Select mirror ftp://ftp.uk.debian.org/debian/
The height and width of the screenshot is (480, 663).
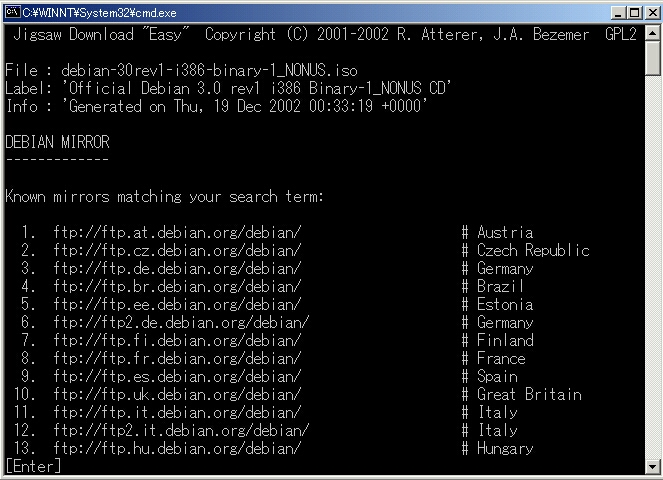[x=177, y=395]
